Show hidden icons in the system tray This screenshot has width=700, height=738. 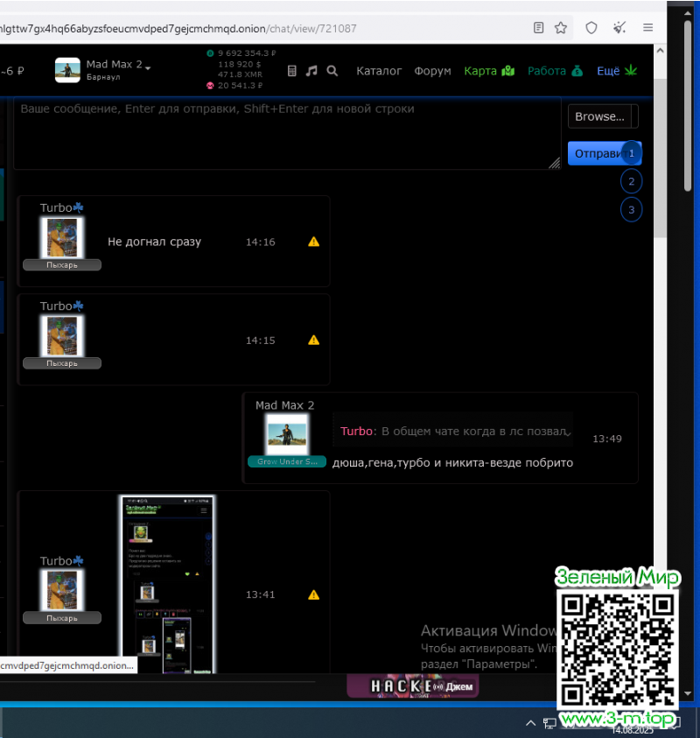coord(530,723)
